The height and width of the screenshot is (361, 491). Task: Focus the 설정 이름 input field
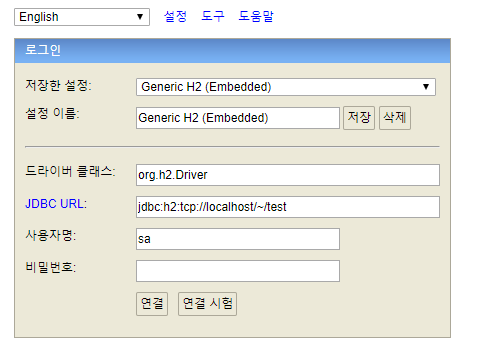tap(238, 118)
